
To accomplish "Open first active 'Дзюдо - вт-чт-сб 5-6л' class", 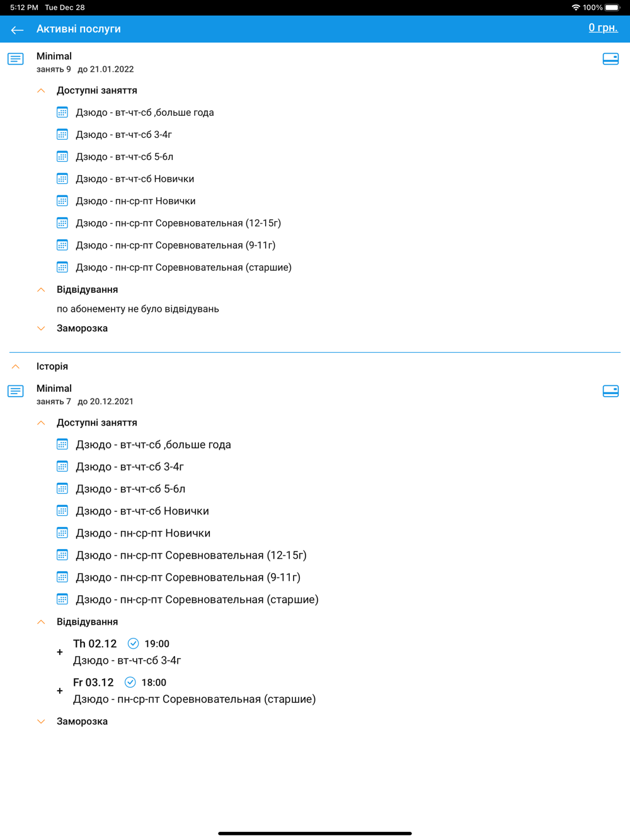I will coord(125,157).
